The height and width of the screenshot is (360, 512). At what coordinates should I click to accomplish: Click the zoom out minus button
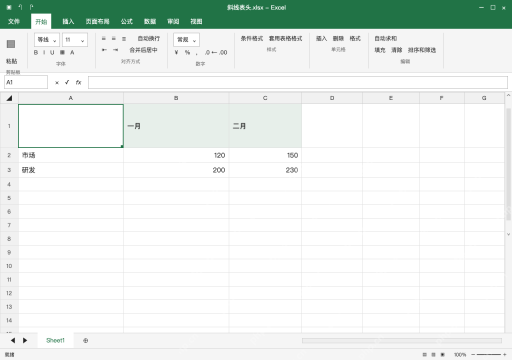point(473,355)
